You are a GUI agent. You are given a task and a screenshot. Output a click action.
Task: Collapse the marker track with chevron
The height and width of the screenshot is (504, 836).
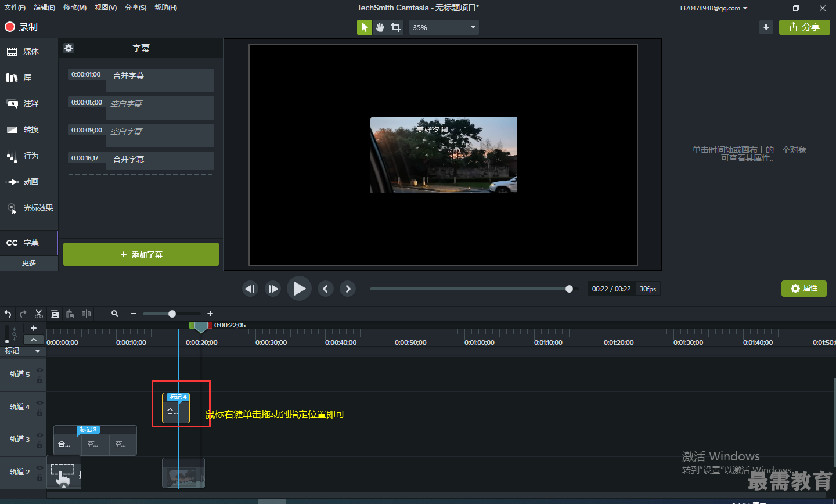34,340
